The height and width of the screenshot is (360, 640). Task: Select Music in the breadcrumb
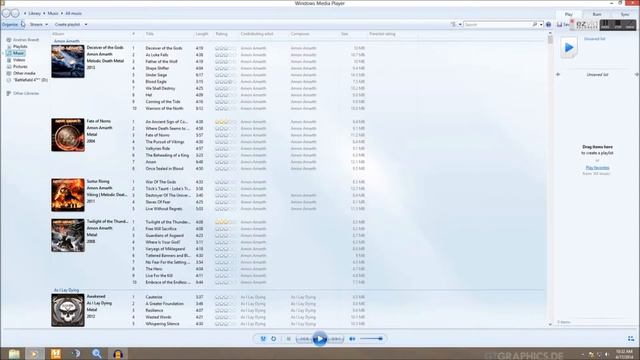coord(53,13)
